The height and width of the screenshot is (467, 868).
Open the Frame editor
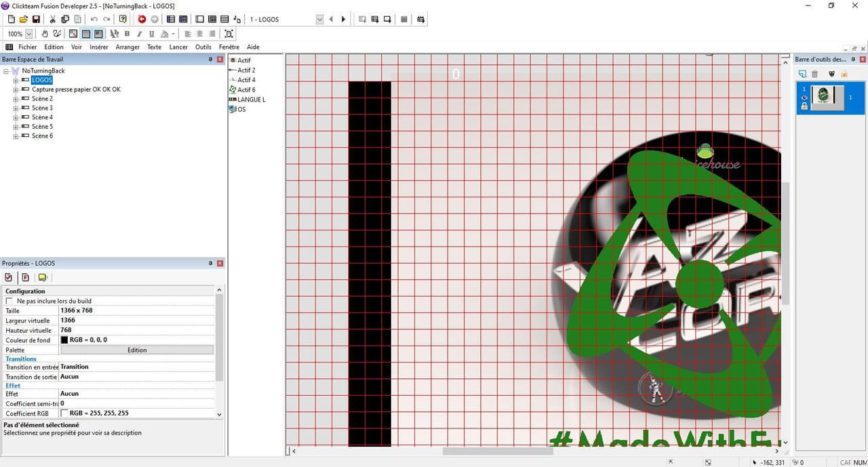click(199, 19)
